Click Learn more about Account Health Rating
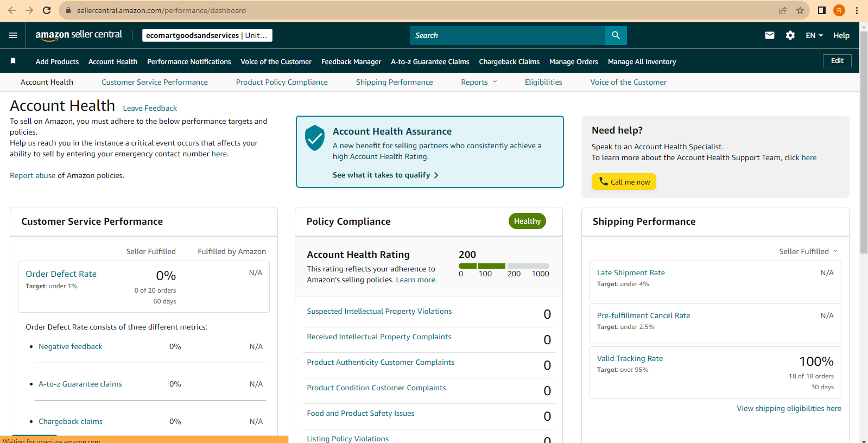868x443 pixels. coord(416,280)
